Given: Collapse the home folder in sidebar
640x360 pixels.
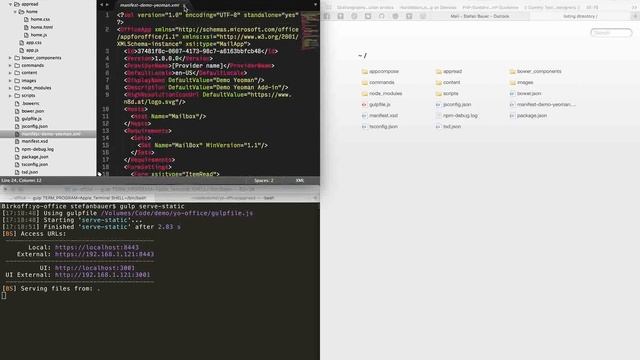Looking at the screenshot, I should point(15,12).
